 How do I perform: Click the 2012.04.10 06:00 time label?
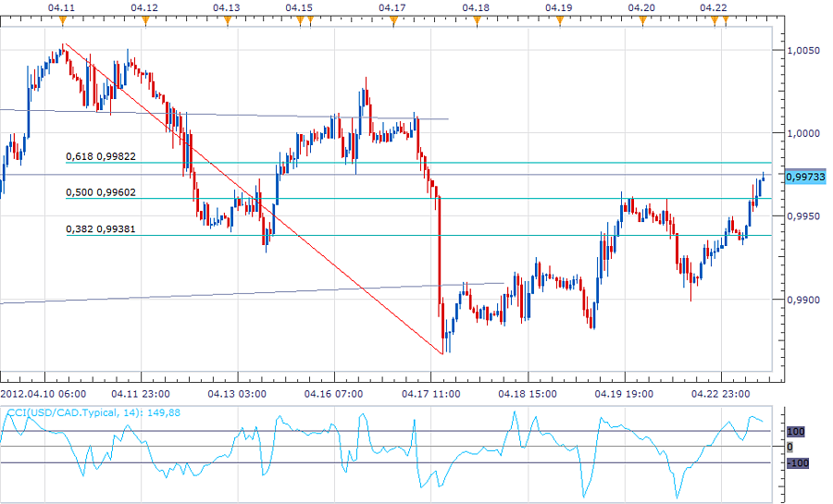(42, 390)
